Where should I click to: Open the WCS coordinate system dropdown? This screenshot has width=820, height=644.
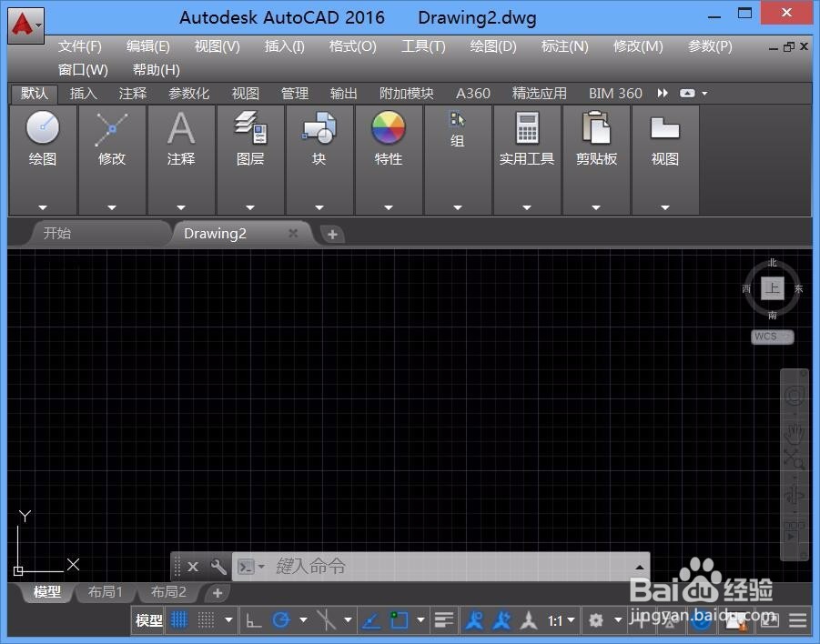[x=773, y=337]
